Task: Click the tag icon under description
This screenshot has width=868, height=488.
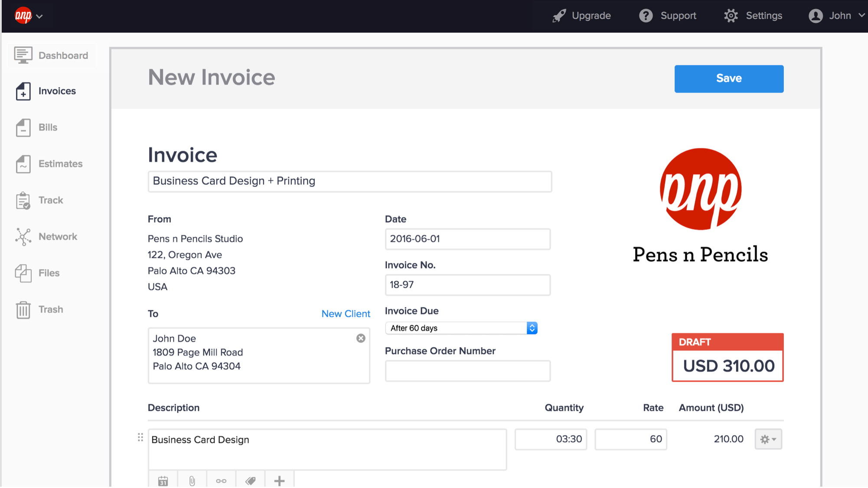Action: click(251, 480)
